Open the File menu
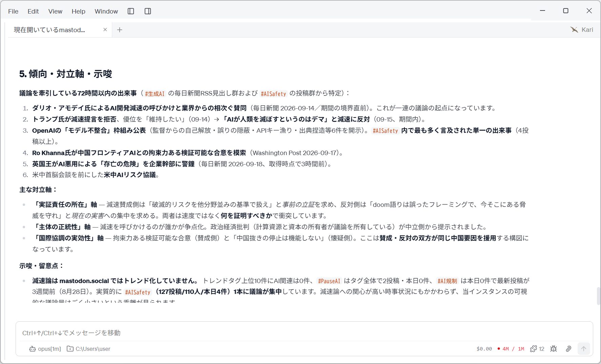Screen dimensions: 601x364 13,11
